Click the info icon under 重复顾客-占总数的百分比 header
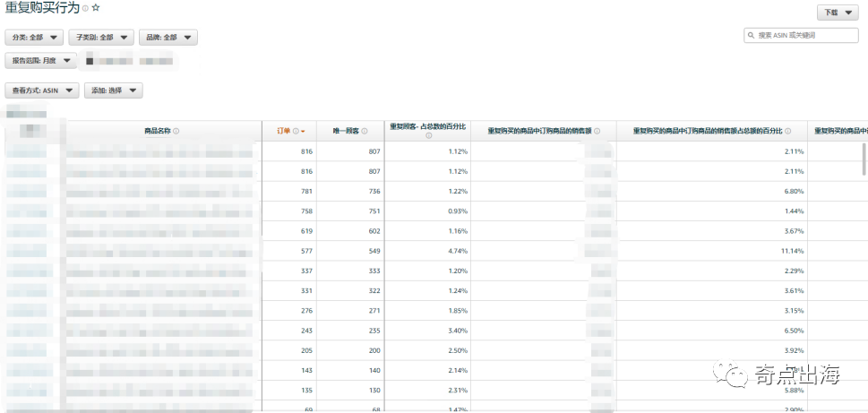 click(x=428, y=135)
